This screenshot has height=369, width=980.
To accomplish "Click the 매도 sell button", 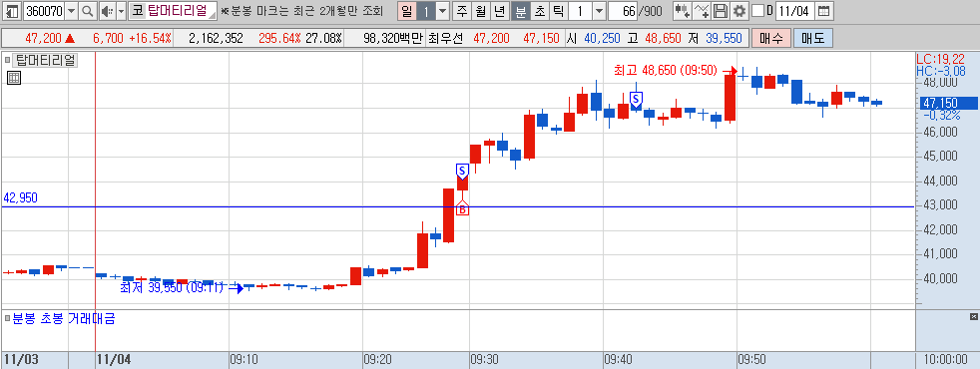I will click(x=812, y=38).
